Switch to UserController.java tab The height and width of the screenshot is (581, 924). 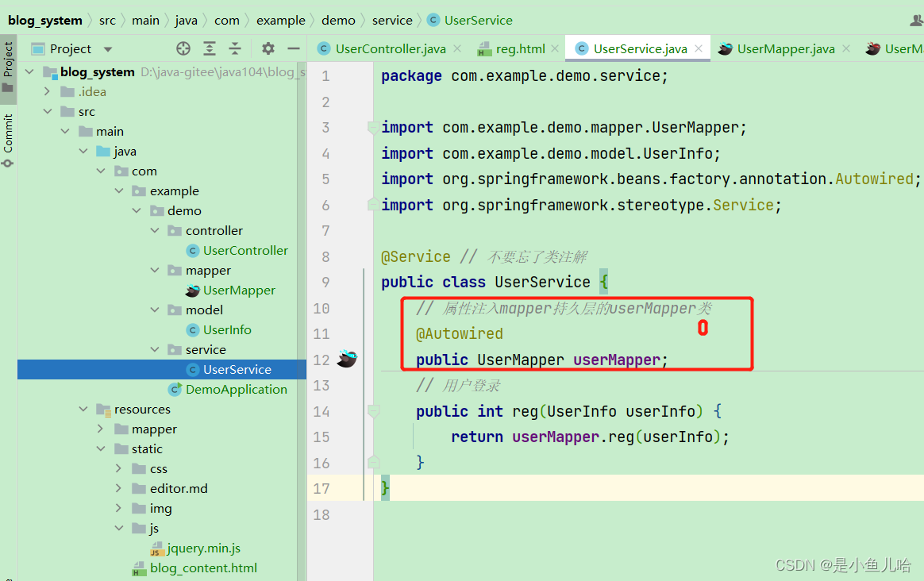point(390,49)
